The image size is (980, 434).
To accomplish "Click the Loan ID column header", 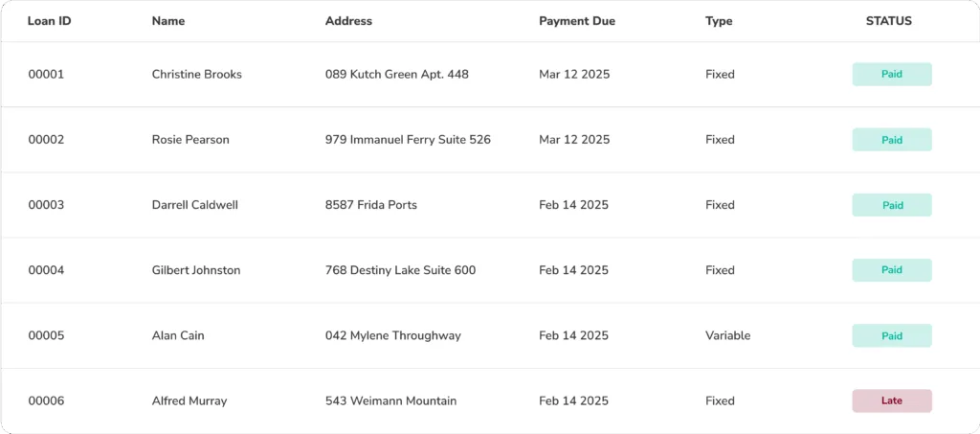I will (49, 21).
